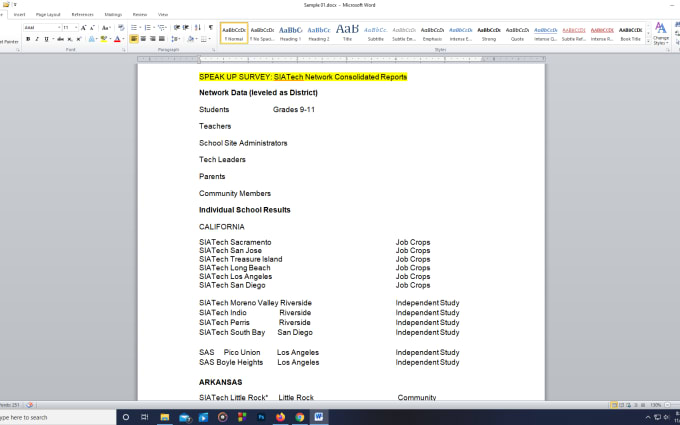This screenshot has height=425, width=680.
Task: Click the Shading paint bucket icon
Action: click(190, 39)
